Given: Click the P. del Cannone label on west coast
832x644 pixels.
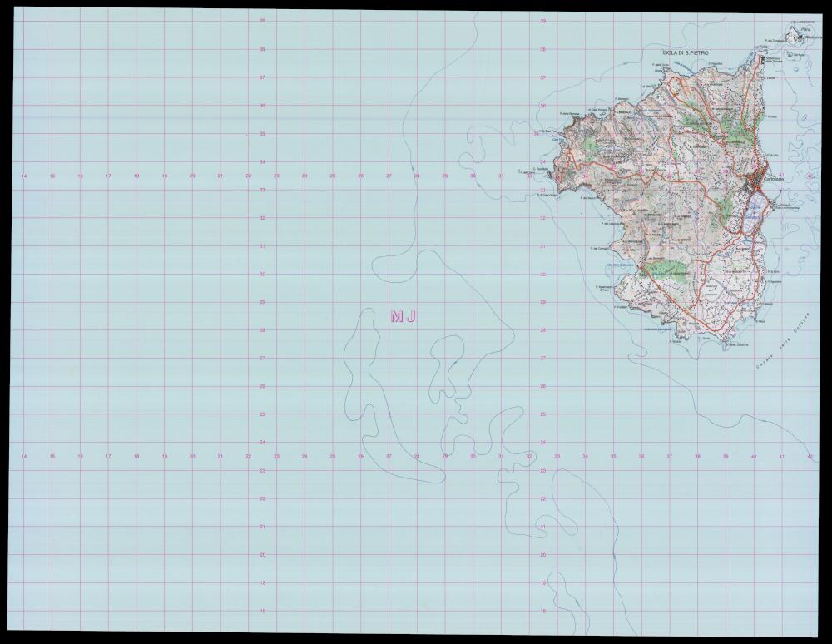Looking at the screenshot, I should click(600, 248).
